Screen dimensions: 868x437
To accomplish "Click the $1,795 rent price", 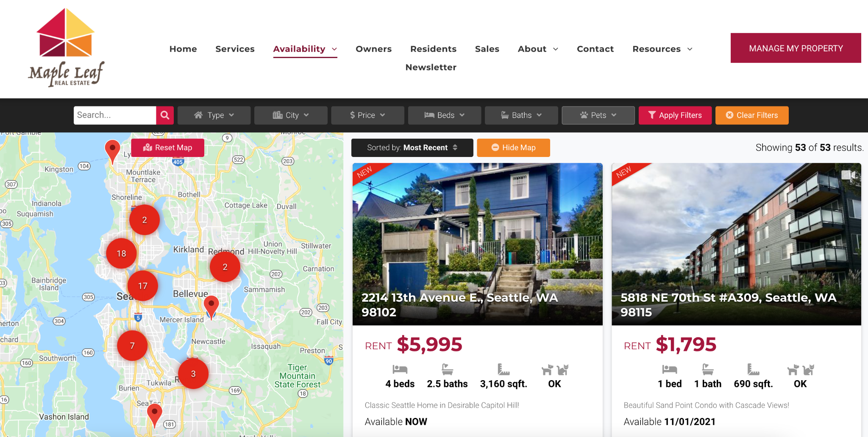I will pos(686,344).
